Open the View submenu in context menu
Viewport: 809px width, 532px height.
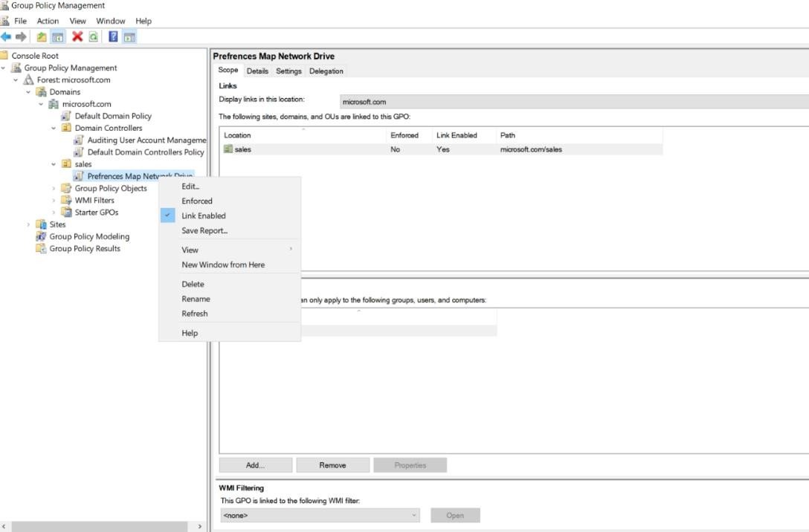tap(230, 250)
